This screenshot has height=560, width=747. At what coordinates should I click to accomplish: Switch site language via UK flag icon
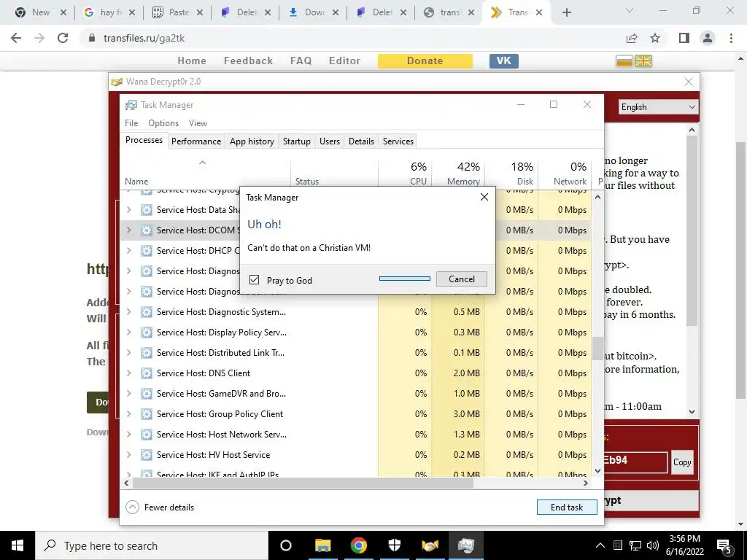coord(643,61)
